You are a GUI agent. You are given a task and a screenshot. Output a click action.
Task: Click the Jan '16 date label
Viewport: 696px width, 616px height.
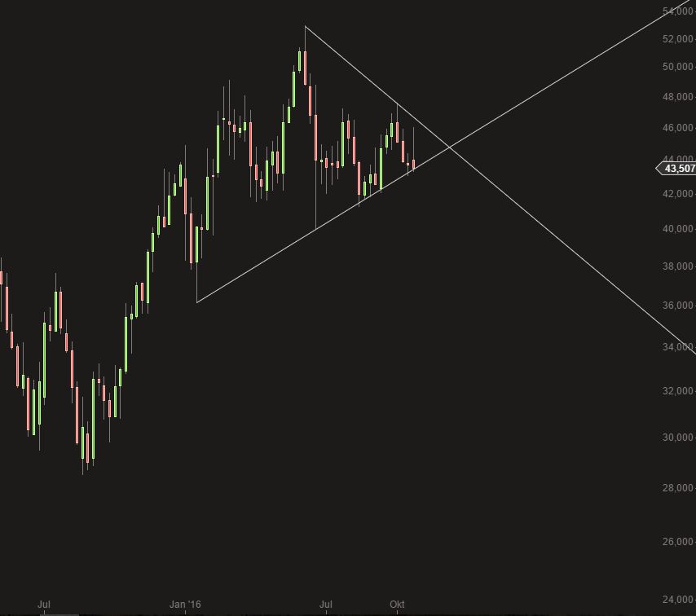click(185, 605)
